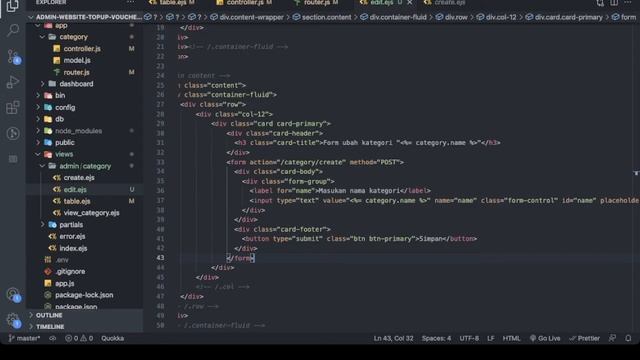This screenshot has width=640, height=360.
Task: Open view_category.ejs file
Action: click(x=91, y=213)
